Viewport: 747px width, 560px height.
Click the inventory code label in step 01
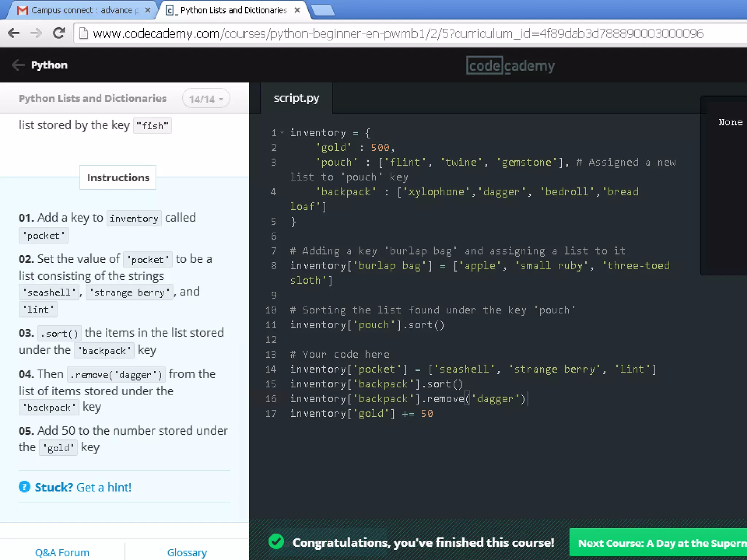tap(134, 218)
